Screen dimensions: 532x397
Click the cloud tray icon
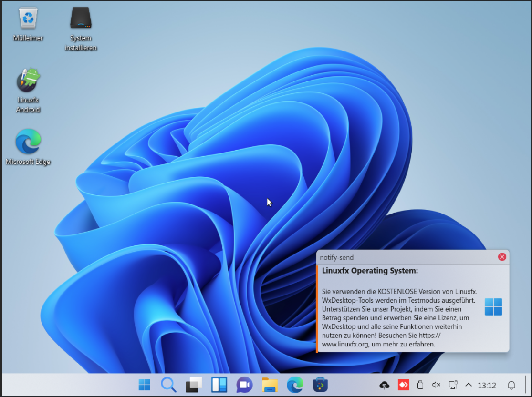coord(384,385)
